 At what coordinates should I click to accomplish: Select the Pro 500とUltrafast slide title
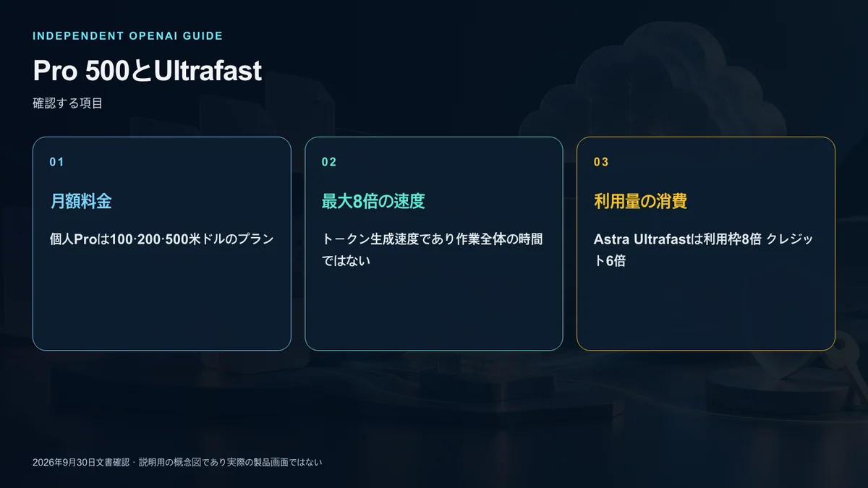click(147, 72)
